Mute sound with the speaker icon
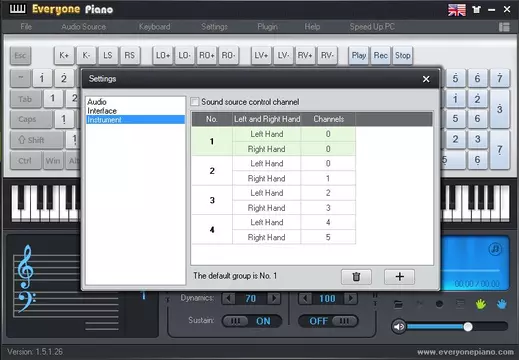Screen dimensions: 519x360 [398, 326]
